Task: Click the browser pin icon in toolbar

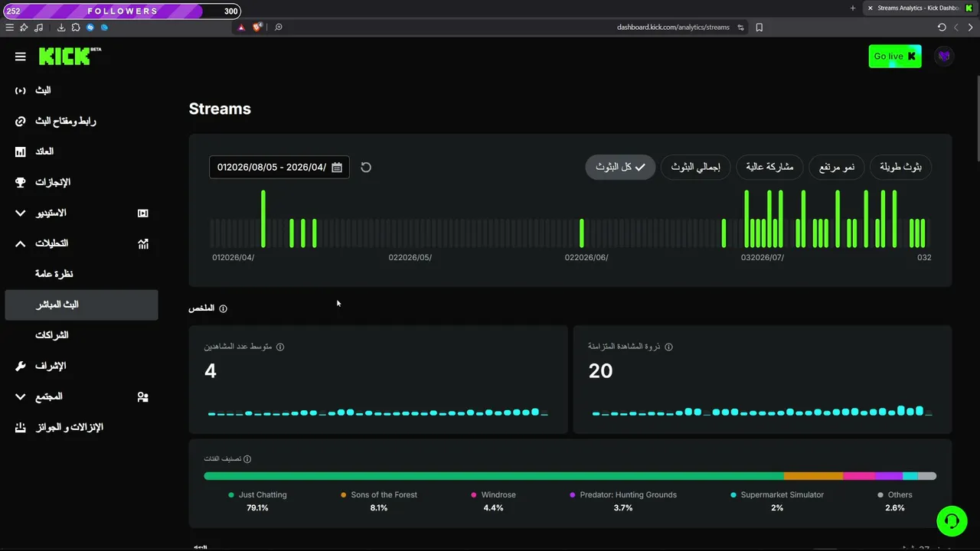Action: click(24, 27)
